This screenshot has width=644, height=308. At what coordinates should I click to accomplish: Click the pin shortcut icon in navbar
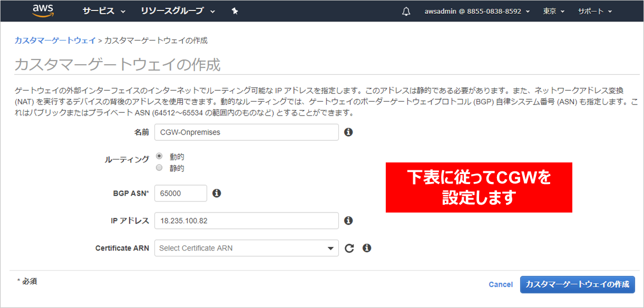(x=235, y=11)
